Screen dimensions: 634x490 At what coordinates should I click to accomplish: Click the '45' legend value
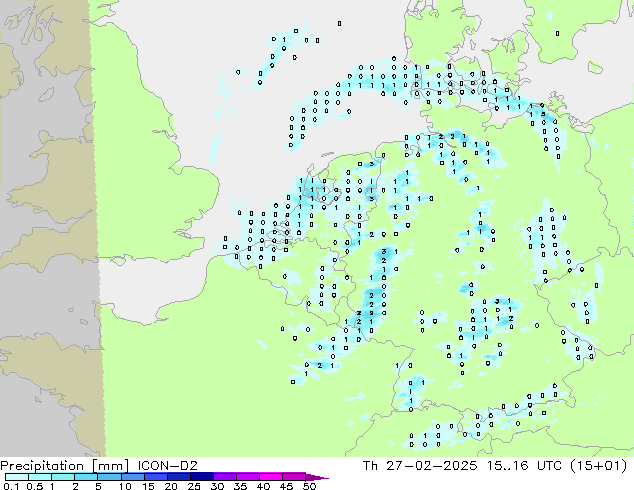[287, 486]
